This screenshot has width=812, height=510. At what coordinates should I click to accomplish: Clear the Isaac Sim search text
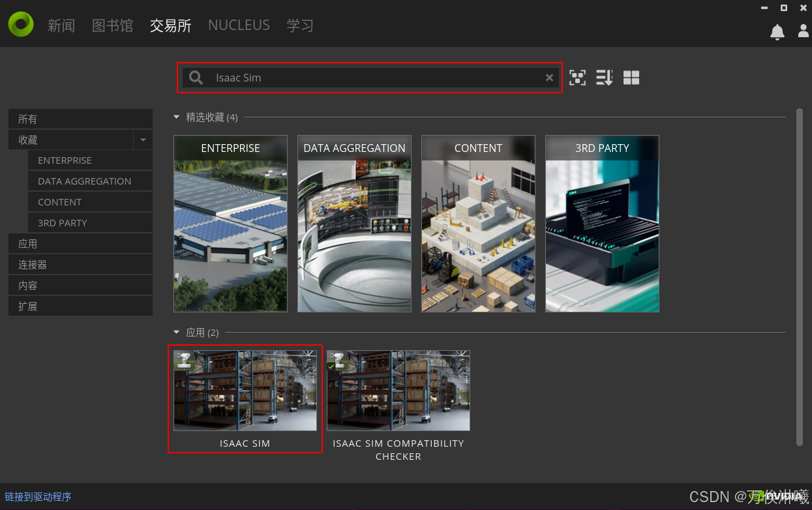click(x=549, y=78)
